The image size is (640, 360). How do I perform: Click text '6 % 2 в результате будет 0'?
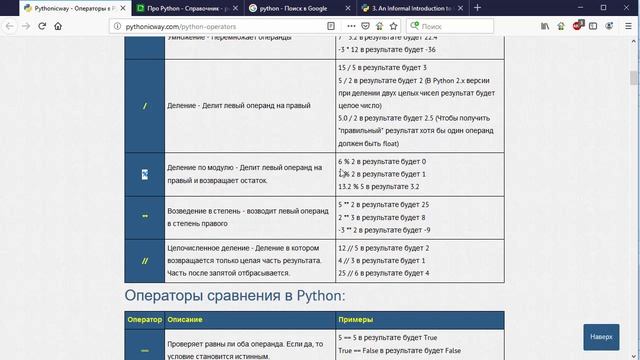(382, 162)
